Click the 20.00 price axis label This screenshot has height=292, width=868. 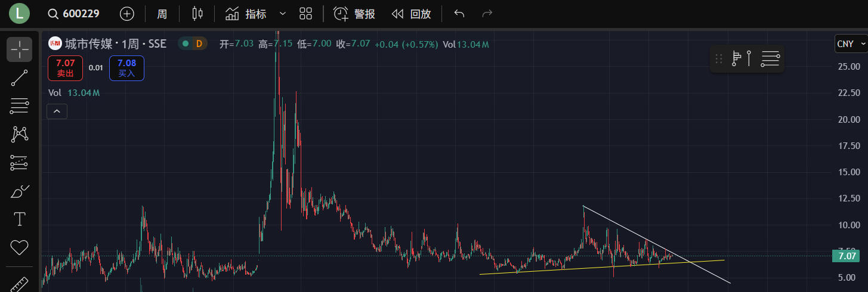(848, 119)
